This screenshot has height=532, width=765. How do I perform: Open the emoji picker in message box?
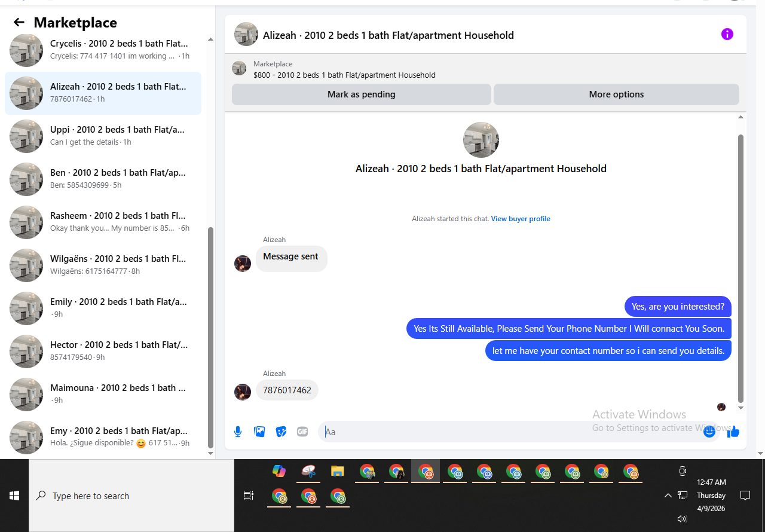tap(709, 432)
